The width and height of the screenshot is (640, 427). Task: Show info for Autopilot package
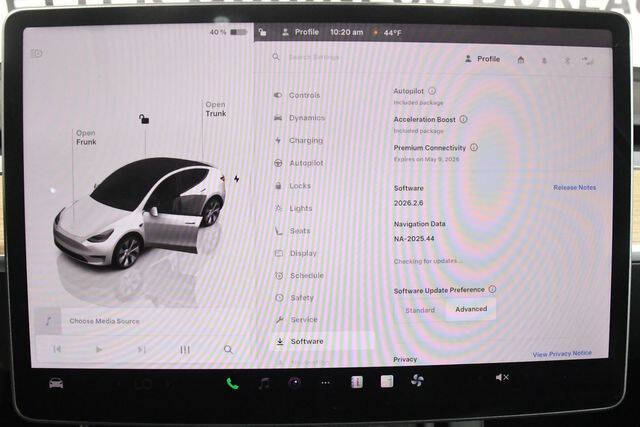[x=432, y=91]
